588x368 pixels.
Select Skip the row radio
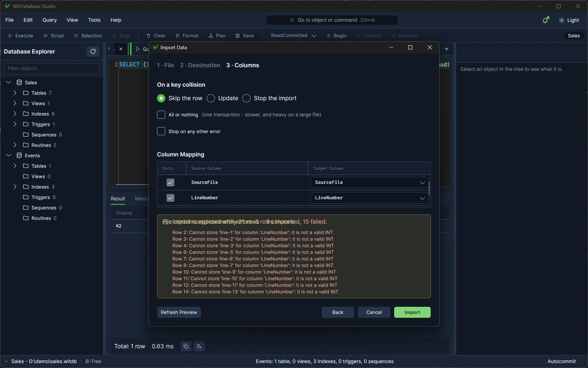(161, 98)
